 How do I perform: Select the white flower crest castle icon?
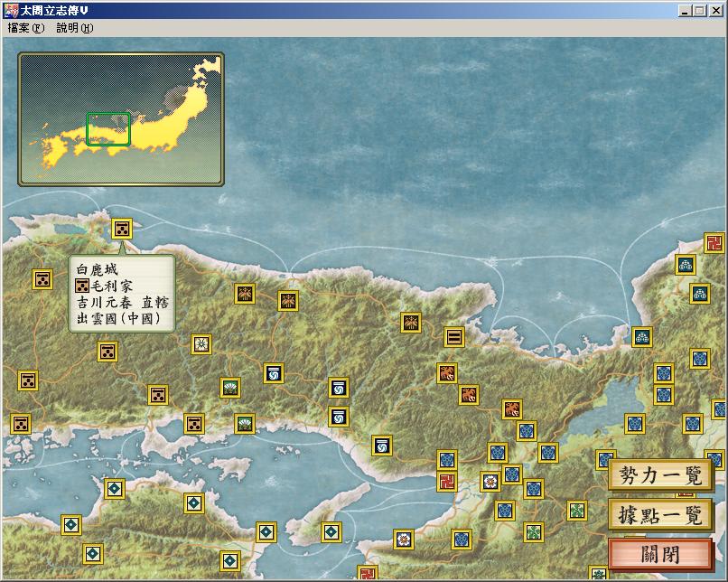pyautogui.click(x=201, y=344)
